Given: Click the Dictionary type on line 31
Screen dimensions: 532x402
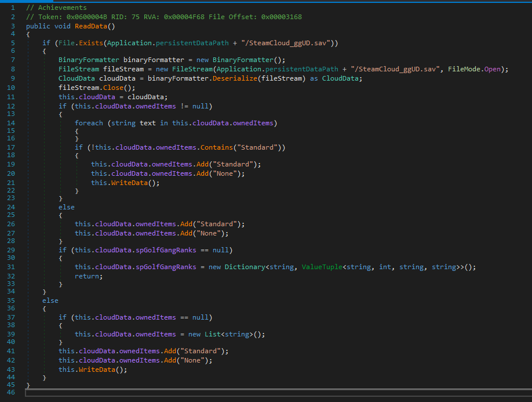Looking at the screenshot, I should point(245,267).
